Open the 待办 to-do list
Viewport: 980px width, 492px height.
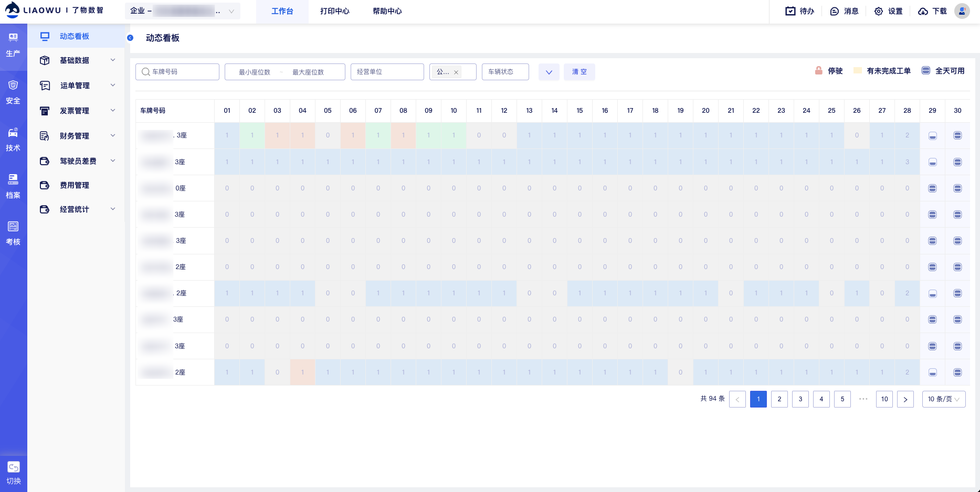(799, 11)
